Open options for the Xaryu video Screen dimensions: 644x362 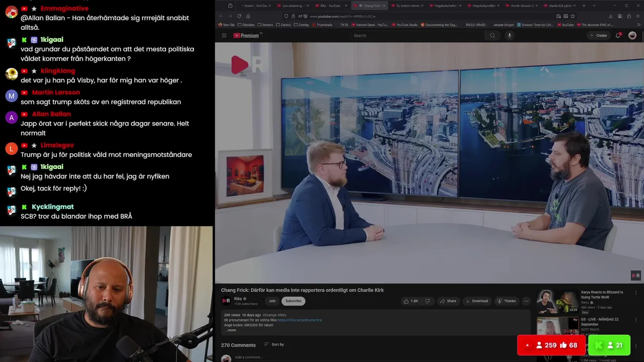point(635,293)
